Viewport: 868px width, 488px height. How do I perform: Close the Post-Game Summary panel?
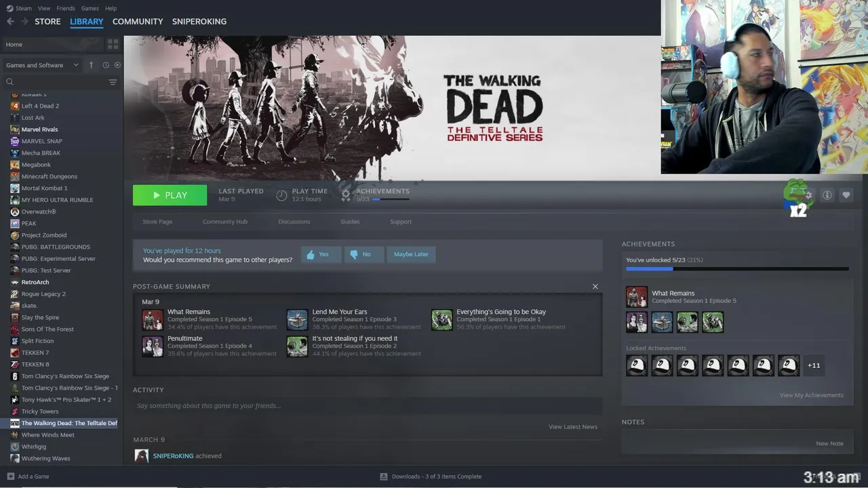coord(595,287)
